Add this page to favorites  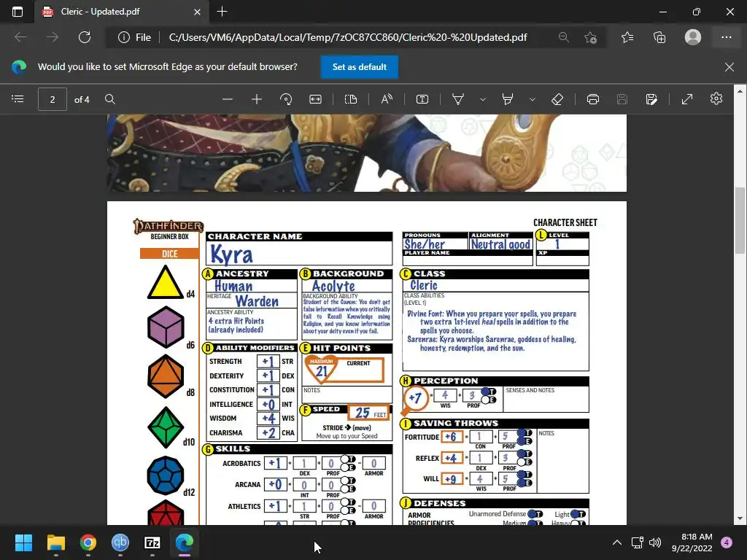point(591,37)
